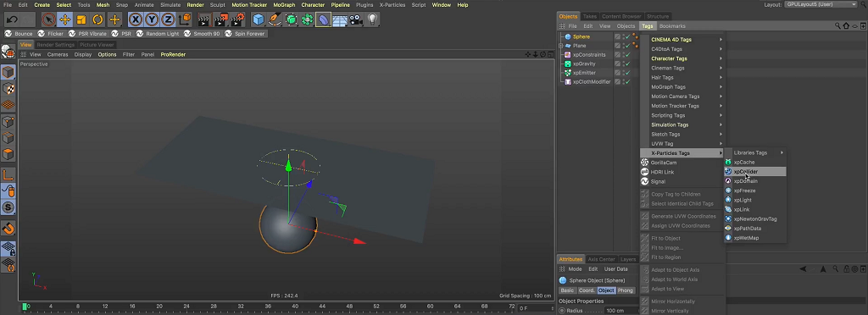Choose xpCache tag
The width and height of the screenshot is (868, 315).
click(755, 163)
